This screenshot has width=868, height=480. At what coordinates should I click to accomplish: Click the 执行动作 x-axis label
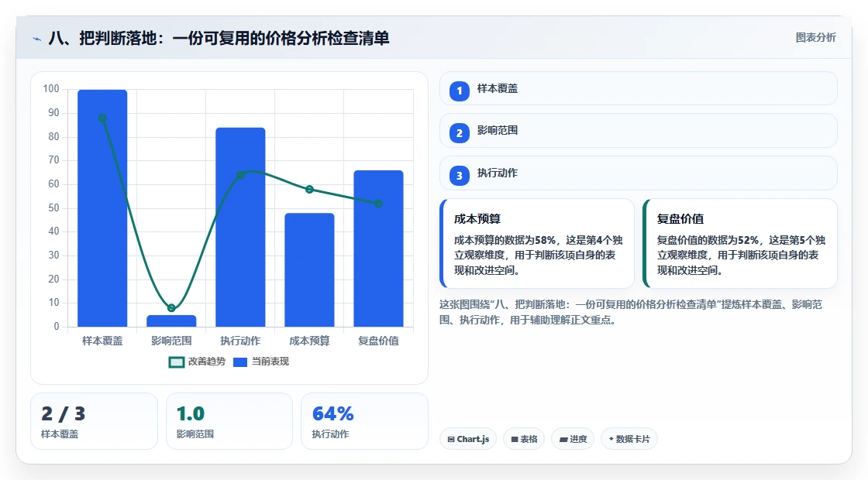pos(240,341)
